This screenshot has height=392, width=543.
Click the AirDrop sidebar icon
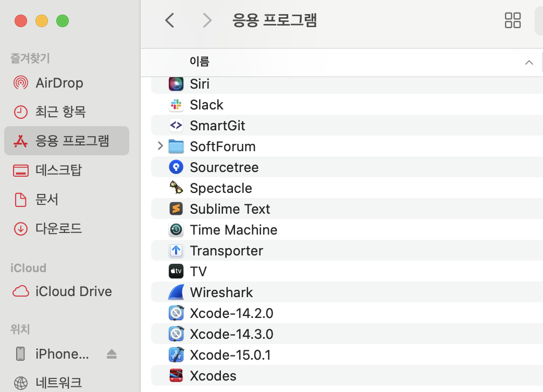point(21,83)
